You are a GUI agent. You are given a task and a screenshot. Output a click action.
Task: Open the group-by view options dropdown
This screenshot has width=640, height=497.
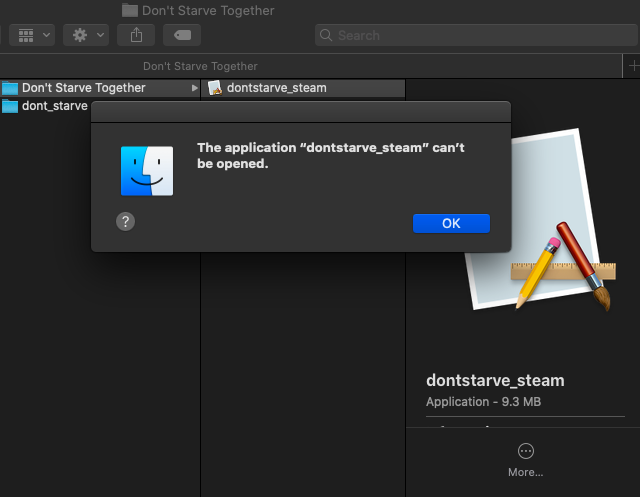pos(32,35)
